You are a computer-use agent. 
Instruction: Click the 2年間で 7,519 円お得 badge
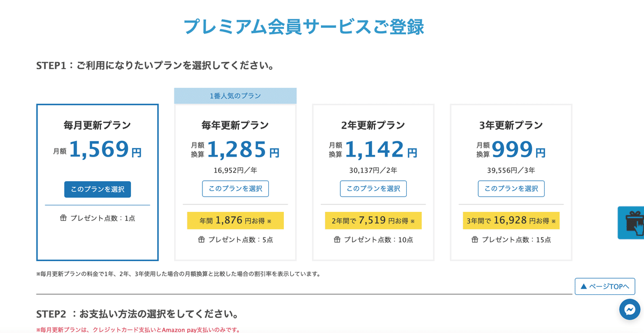tap(374, 220)
